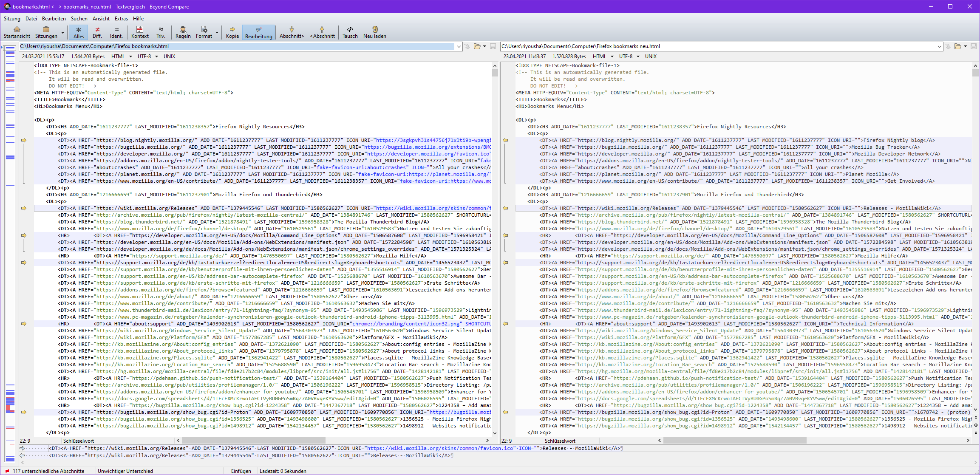Toggle the Bearbeitung edit mode

(x=258, y=32)
